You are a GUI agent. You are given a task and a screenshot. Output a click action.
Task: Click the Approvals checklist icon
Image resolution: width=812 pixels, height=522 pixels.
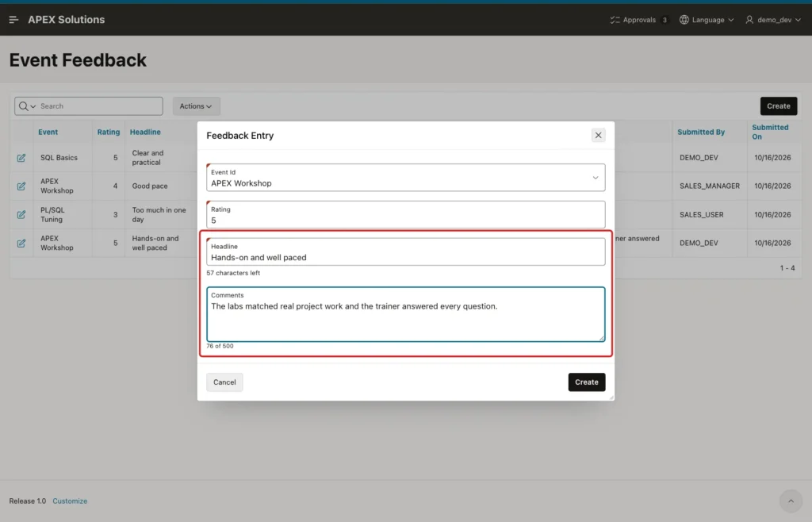coord(615,20)
